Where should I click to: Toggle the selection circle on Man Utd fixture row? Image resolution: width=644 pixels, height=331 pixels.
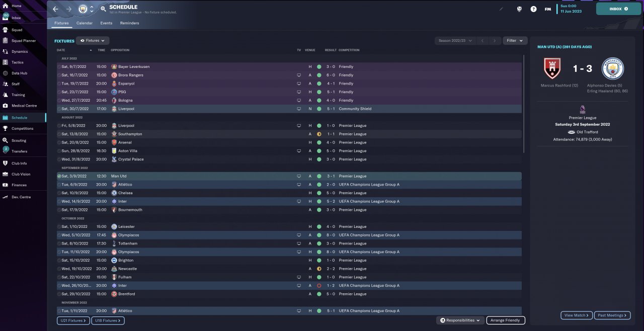(x=59, y=176)
